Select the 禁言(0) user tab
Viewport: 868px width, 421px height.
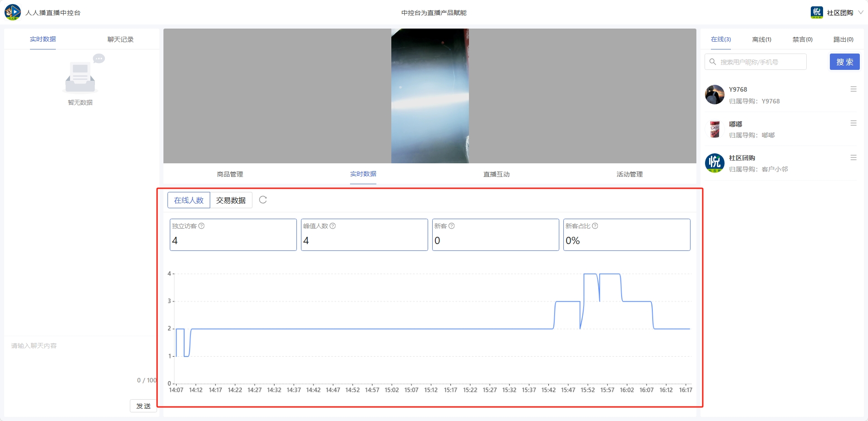(803, 39)
